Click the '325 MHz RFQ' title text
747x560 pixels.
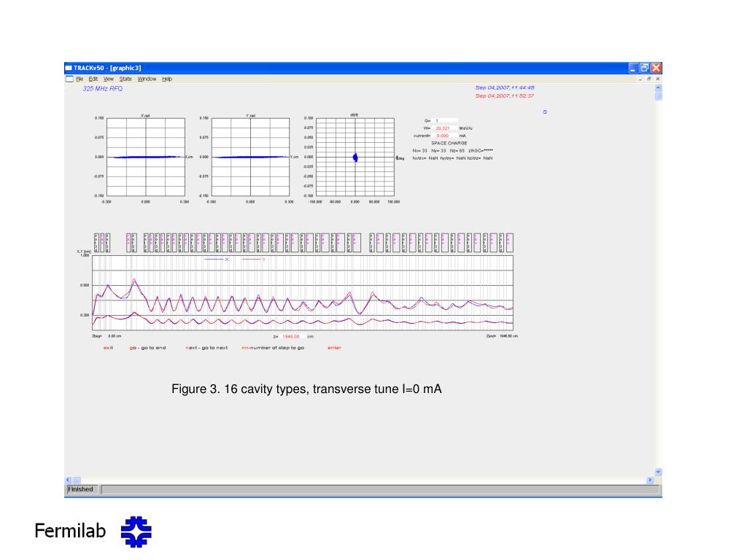102,88
